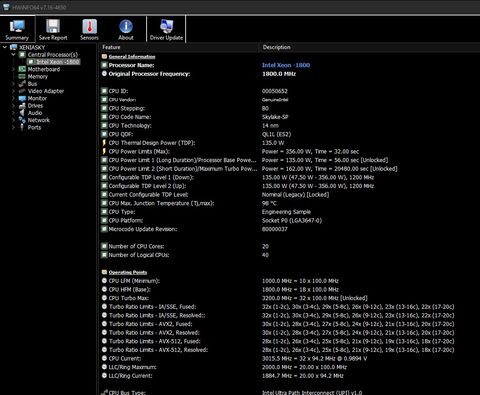Viewport: 480px width, 395px height.
Task: Collapse the XENIASKY root node
Action: 5,47
